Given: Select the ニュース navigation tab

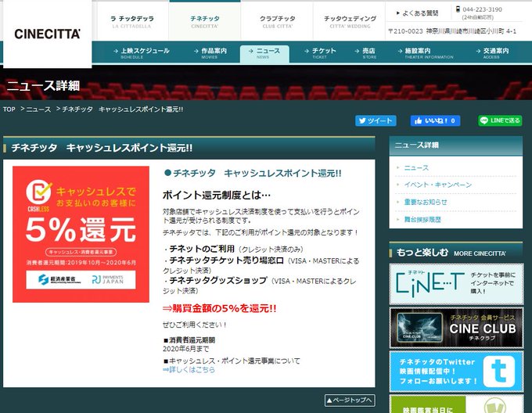Looking at the screenshot, I should tap(264, 53).
